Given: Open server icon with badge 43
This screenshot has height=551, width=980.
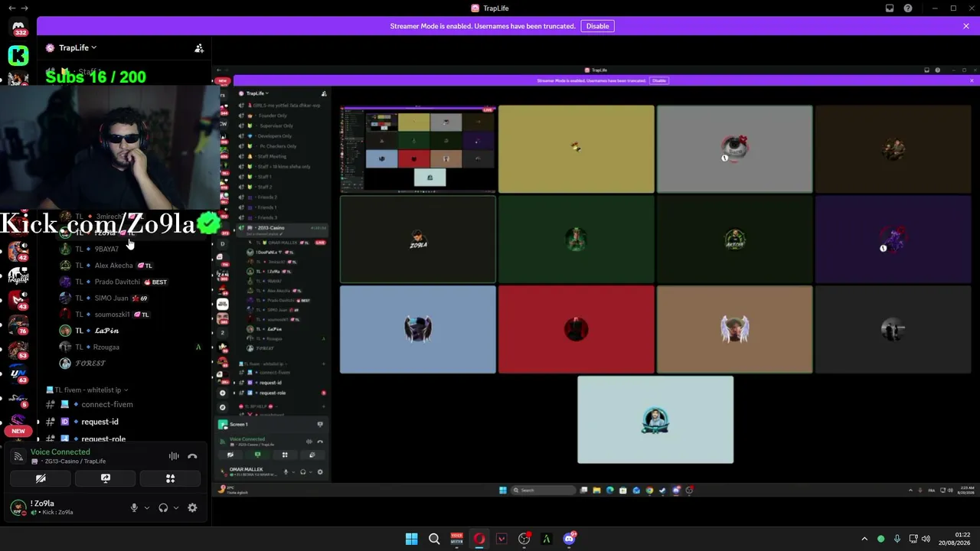Looking at the screenshot, I should click(18, 300).
